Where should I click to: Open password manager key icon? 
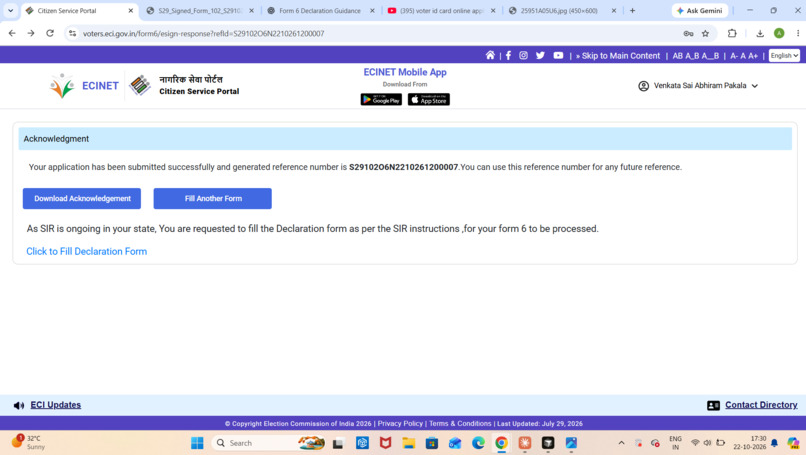pyautogui.click(x=688, y=33)
